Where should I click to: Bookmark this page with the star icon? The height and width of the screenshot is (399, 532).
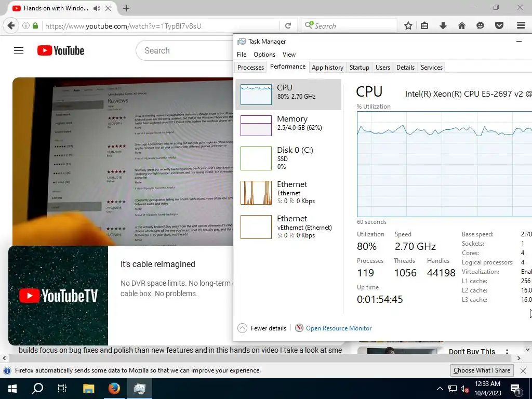[408, 25]
